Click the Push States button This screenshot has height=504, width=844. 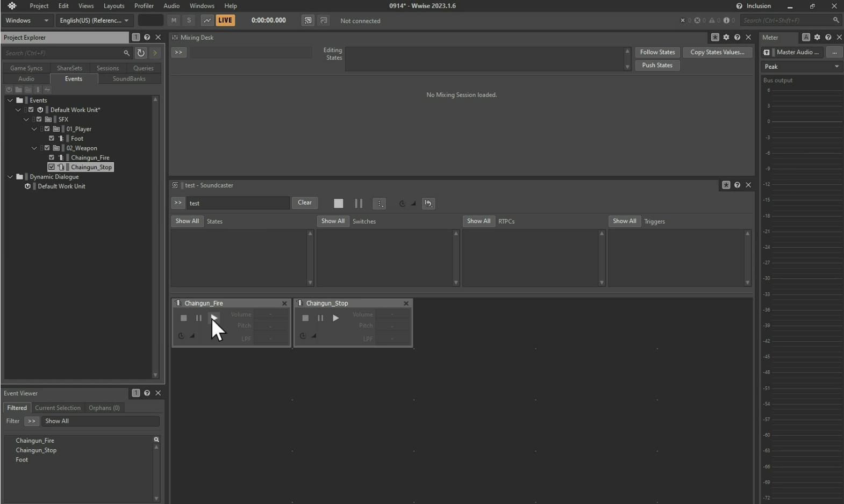pyautogui.click(x=657, y=65)
